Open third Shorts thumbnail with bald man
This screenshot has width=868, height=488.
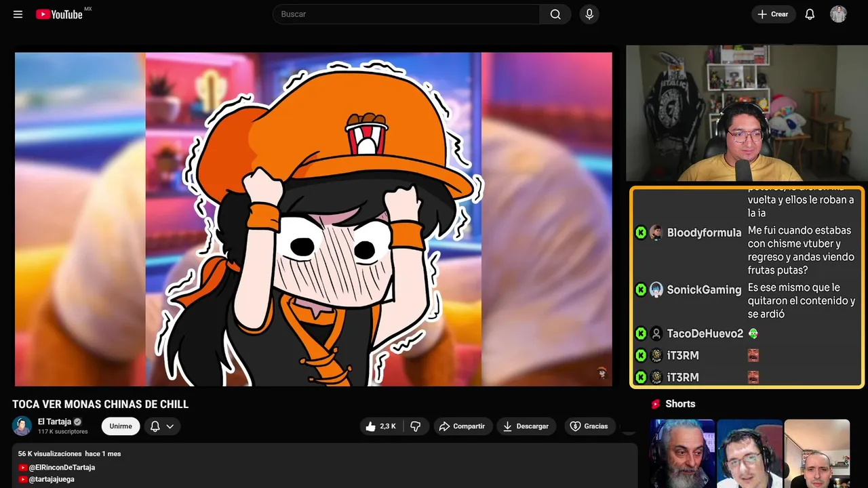(817, 453)
